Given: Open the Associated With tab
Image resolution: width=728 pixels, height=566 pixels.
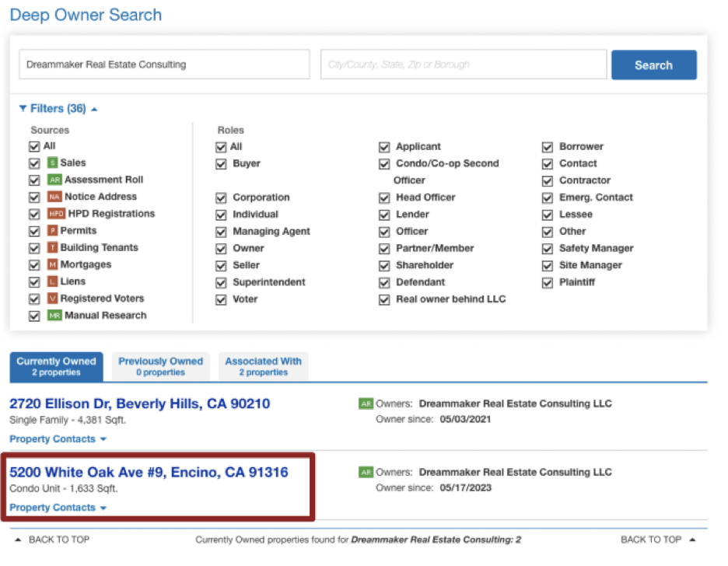Looking at the screenshot, I should (x=263, y=366).
